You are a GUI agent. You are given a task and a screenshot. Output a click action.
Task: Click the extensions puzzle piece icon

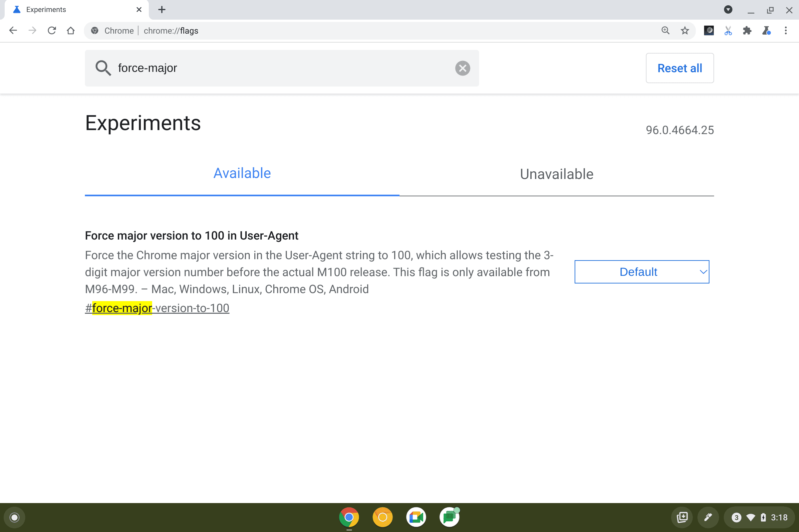pos(747,31)
